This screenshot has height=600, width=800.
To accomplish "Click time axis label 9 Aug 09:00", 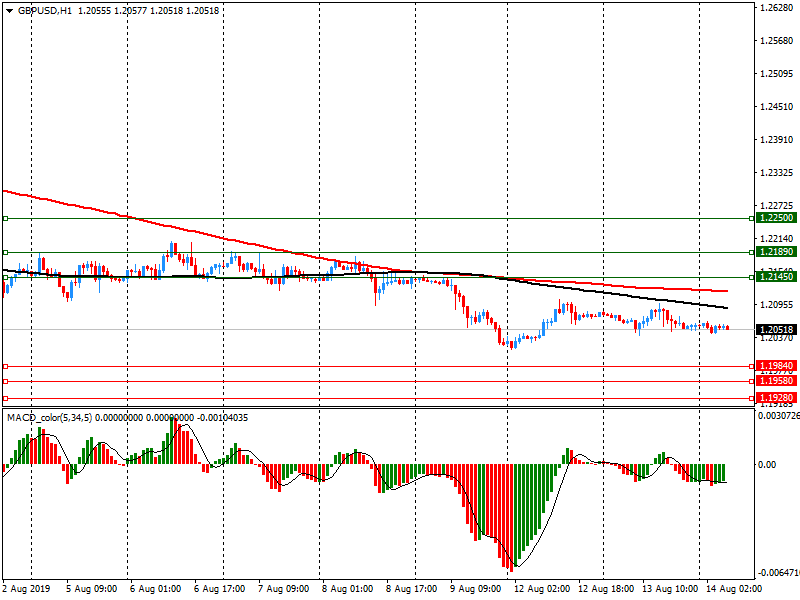I will [x=476, y=589].
